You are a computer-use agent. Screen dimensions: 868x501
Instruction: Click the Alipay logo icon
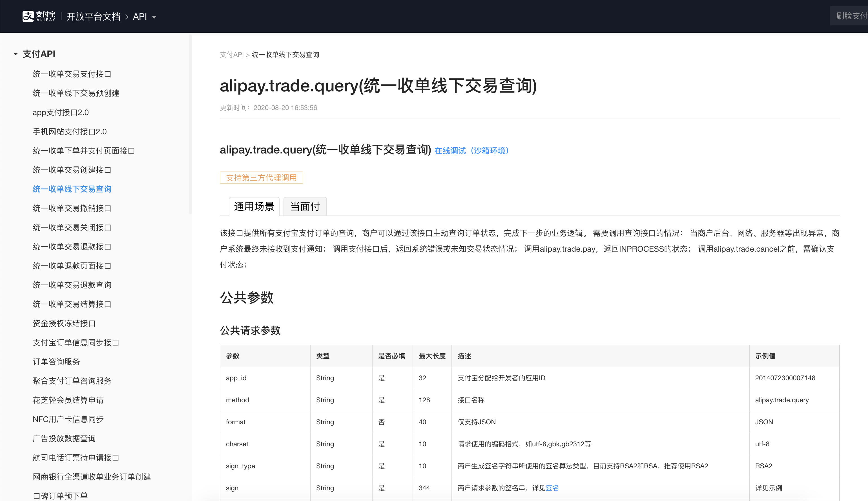click(x=28, y=16)
